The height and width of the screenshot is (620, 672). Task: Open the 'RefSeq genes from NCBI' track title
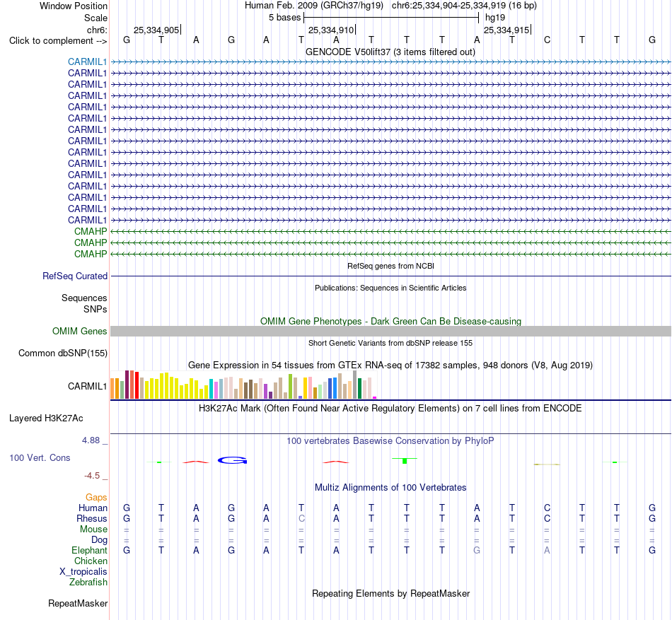pyautogui.click(x=390, y=266)
